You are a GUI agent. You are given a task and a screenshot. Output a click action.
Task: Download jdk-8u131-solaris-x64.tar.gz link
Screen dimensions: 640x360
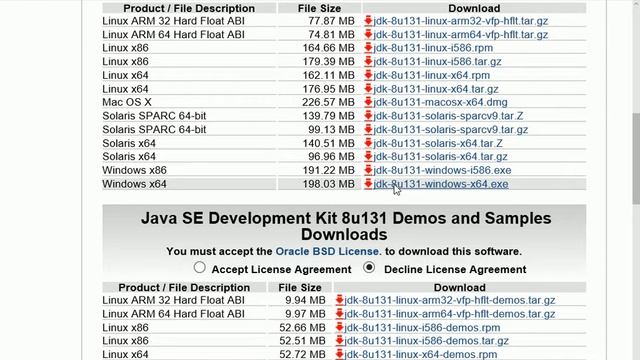point(440,157)
